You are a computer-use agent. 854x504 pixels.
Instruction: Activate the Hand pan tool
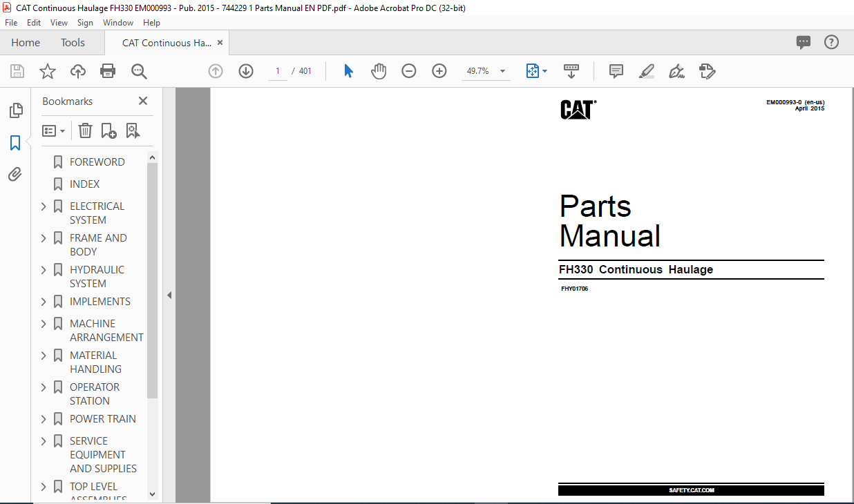(379, 71)
